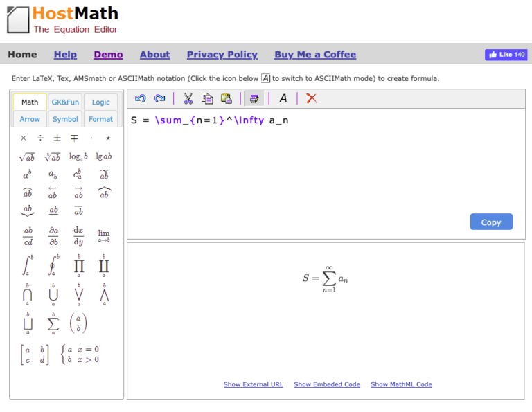Click Show MathML Code link
The height and width of the screenshot is (412, 532).
click(x=401, y=384)
